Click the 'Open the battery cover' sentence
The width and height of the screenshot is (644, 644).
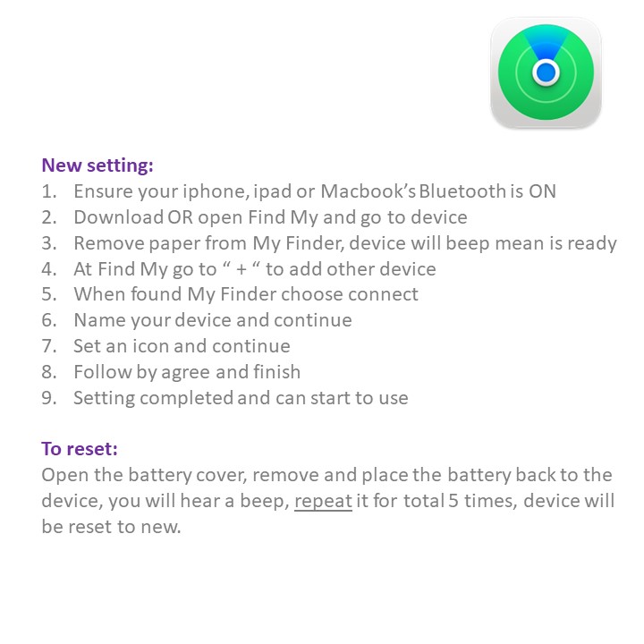(327, 475)
